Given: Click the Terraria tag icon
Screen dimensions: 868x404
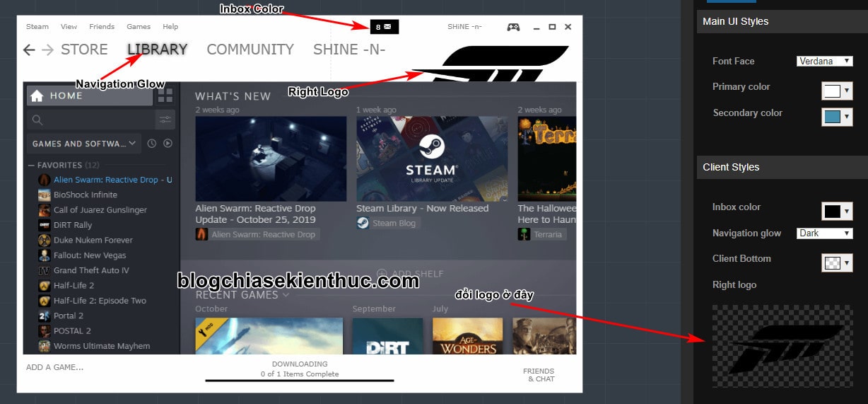Looking at the screenshot, I should tap(524, 234).
